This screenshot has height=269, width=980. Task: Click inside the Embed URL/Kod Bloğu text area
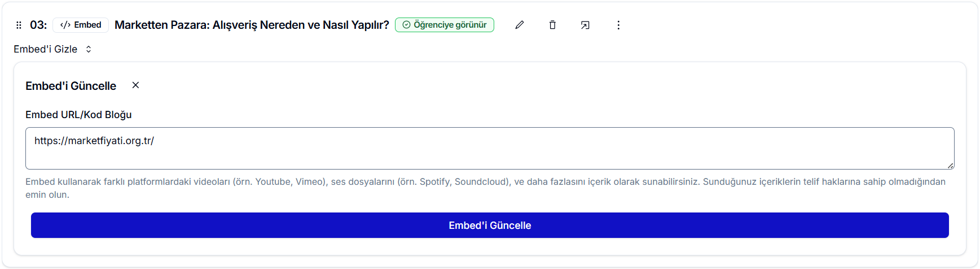(490, 148)
